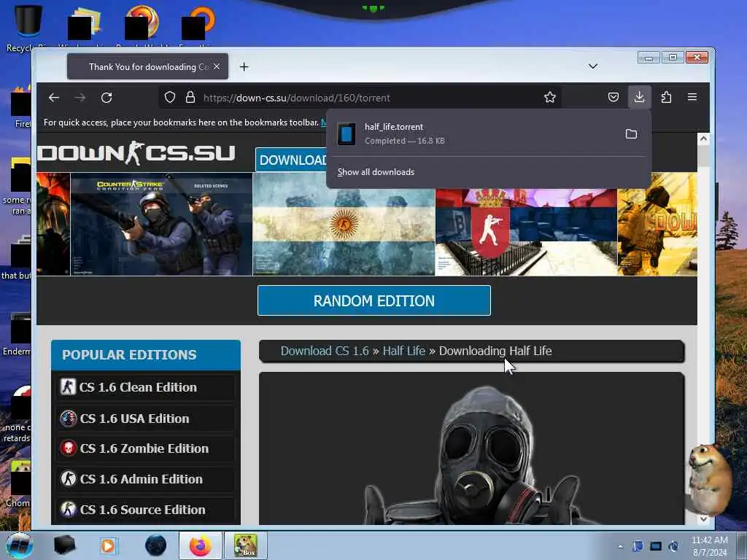The height and width of the screenshot is (560, 747).
Task: Go back with the browser back arrow
Action: point(54,98)
